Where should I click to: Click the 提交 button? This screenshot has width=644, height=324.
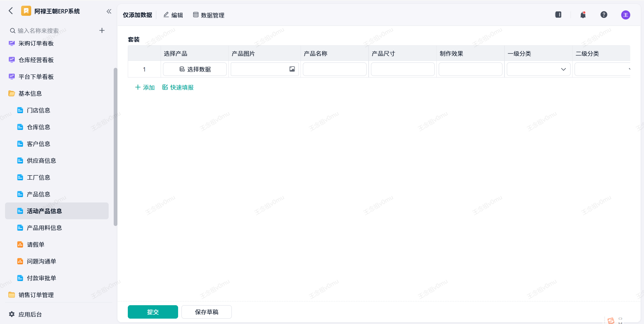pyautogui.click(x=153, y=312)
